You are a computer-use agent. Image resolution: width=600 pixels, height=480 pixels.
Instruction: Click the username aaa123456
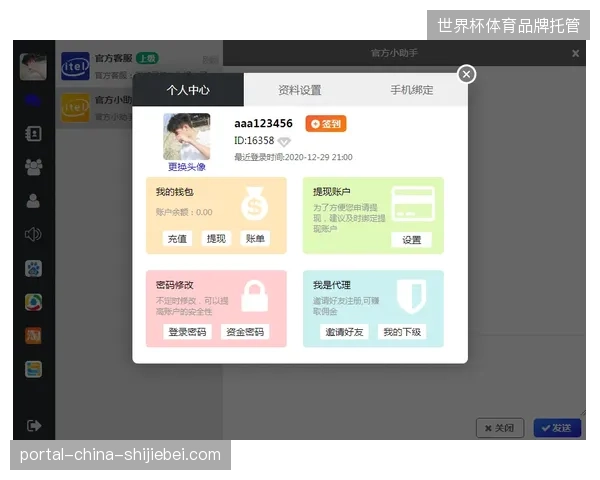point(263,124)
